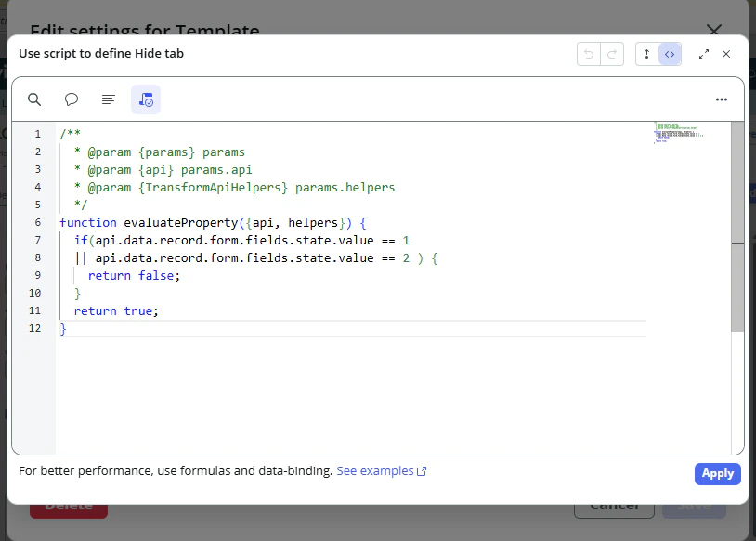This screenshot has width=756, height=541.
Task: Switch to data-binding mode with pin icon
Action: [647, 54]
